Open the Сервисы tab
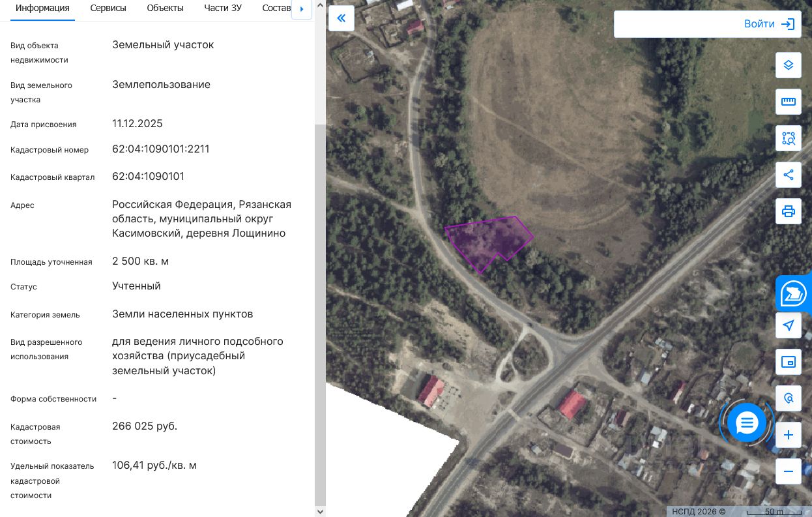Image resolution: width=812 pixels, height=517 pixels. tap(108, 8)
